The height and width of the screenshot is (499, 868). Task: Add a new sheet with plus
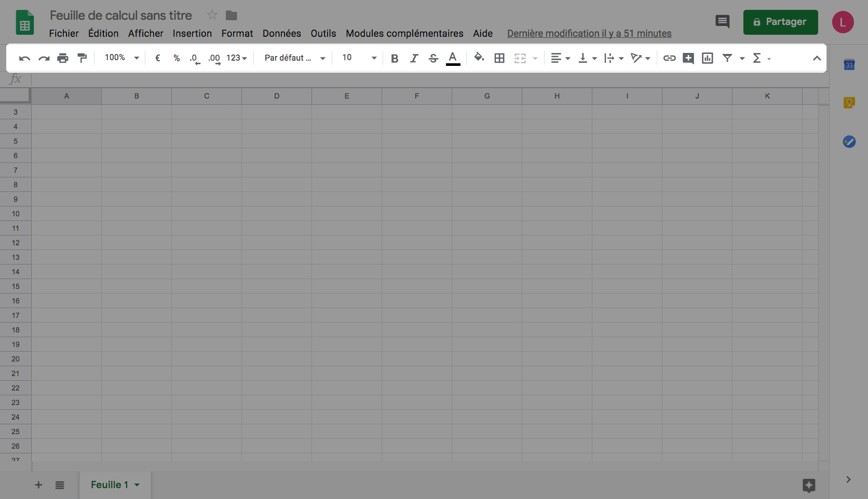[38, 485]
